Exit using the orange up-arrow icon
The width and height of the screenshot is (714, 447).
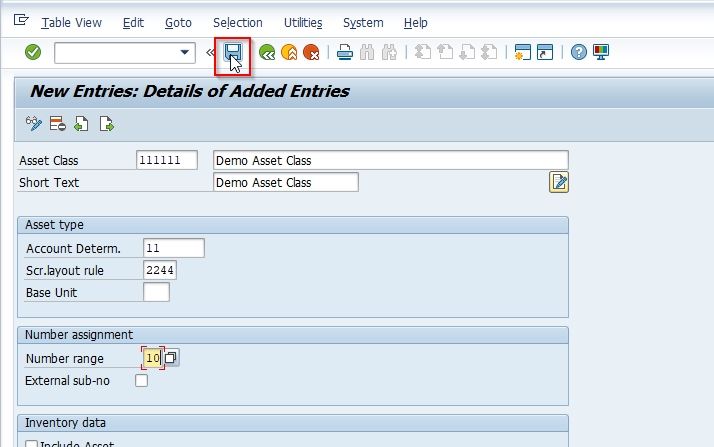289,53
